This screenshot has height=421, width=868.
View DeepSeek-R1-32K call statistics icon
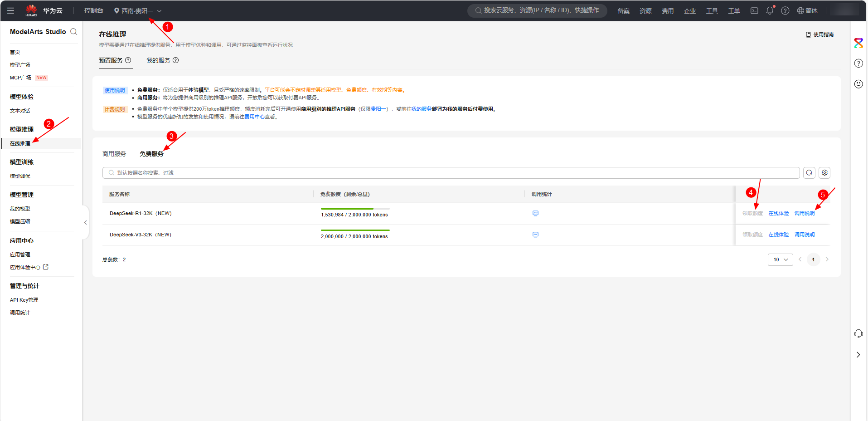[x=535, y=213]
